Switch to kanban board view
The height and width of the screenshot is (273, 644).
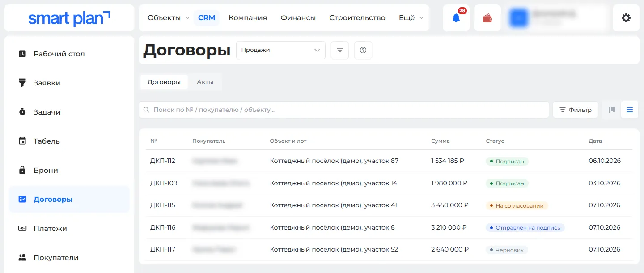612,110
